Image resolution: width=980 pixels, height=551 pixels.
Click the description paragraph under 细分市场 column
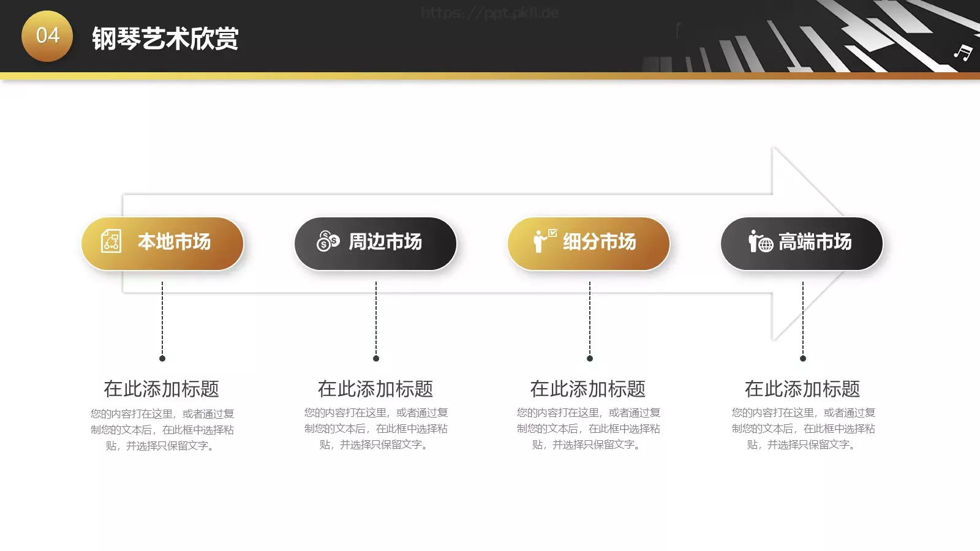click(589, 429)
